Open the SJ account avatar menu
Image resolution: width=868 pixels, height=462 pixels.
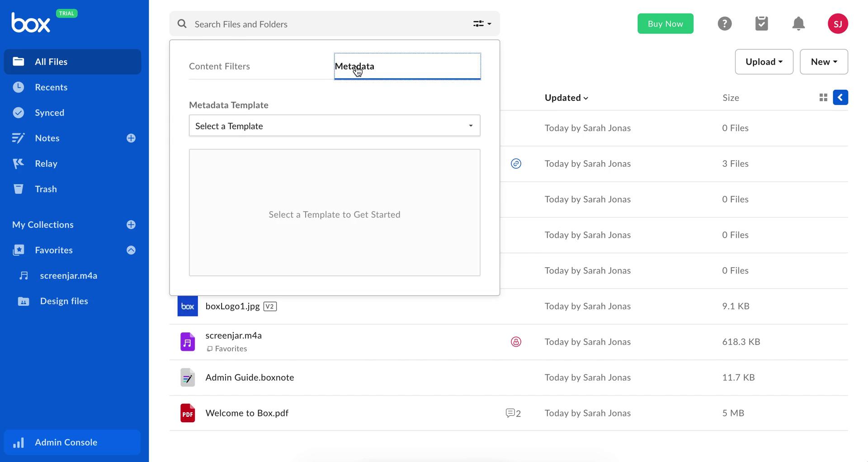pos(838,24)
